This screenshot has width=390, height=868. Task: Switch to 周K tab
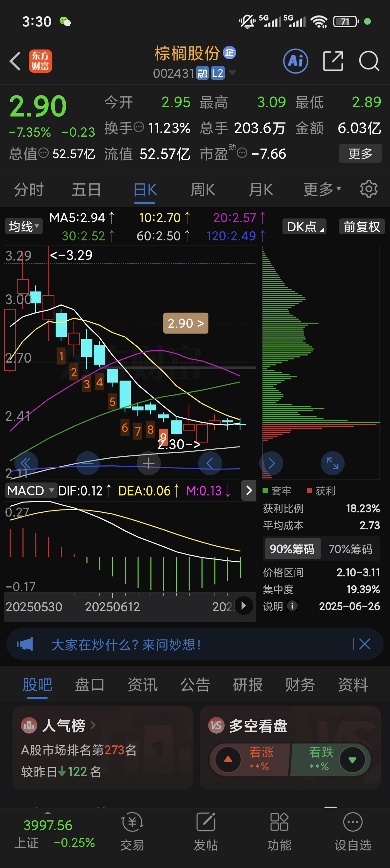203,189
